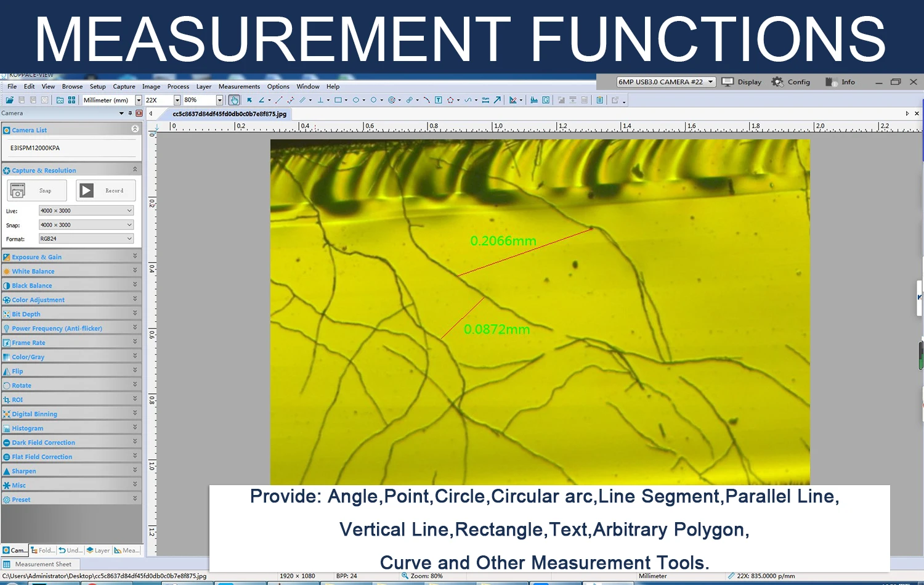Click the diagonal arrow annotation tool
The image size is (924, 585).
[x=498, y=100]
